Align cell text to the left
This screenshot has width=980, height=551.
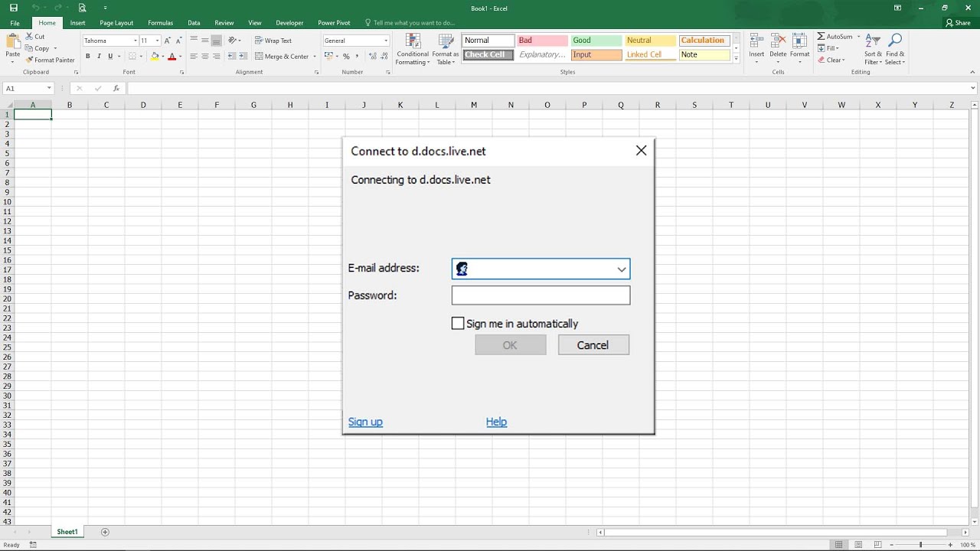(x=194, y=56)
